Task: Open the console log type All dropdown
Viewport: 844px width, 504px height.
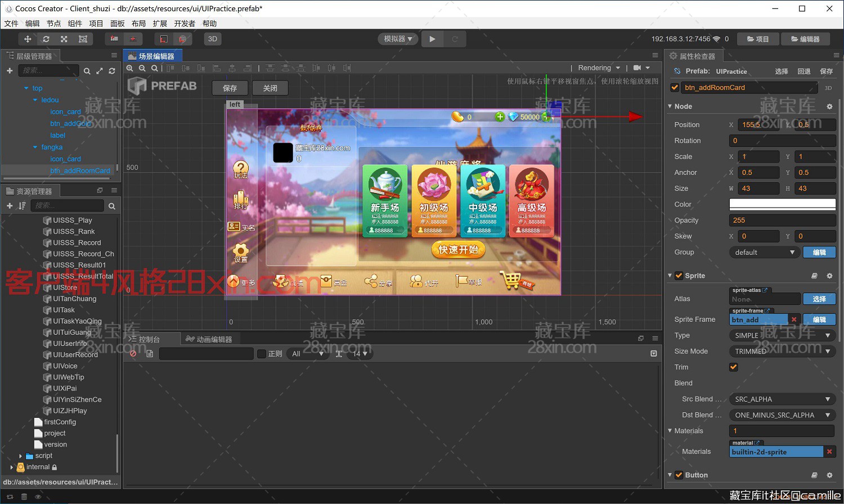Action: tap(307, 354)
